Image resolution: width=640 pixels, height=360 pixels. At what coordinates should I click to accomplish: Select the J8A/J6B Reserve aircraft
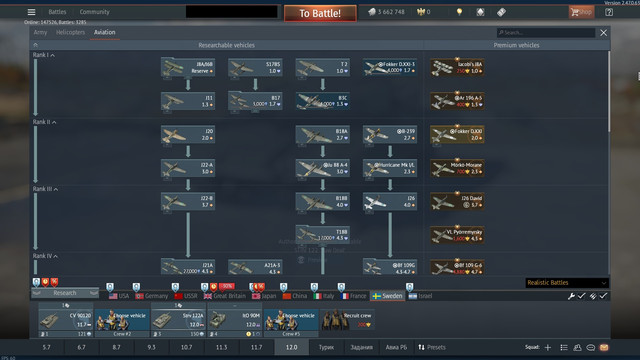coord(188,67)
